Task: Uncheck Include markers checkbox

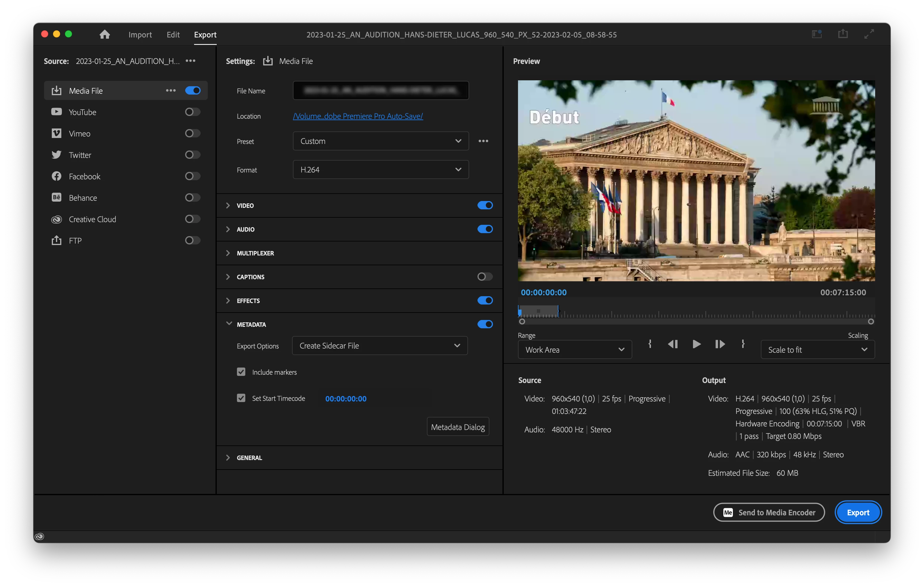Action: [x=241, y=372]
